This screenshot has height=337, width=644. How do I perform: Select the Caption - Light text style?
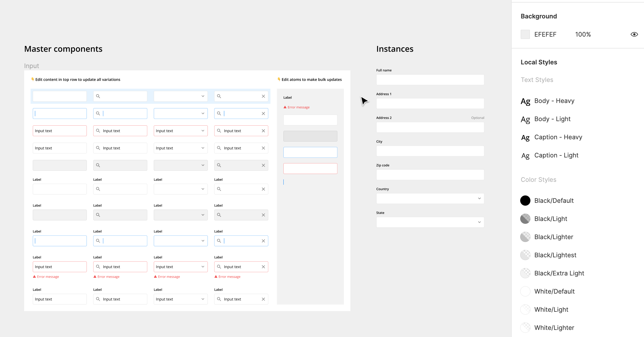556,155
